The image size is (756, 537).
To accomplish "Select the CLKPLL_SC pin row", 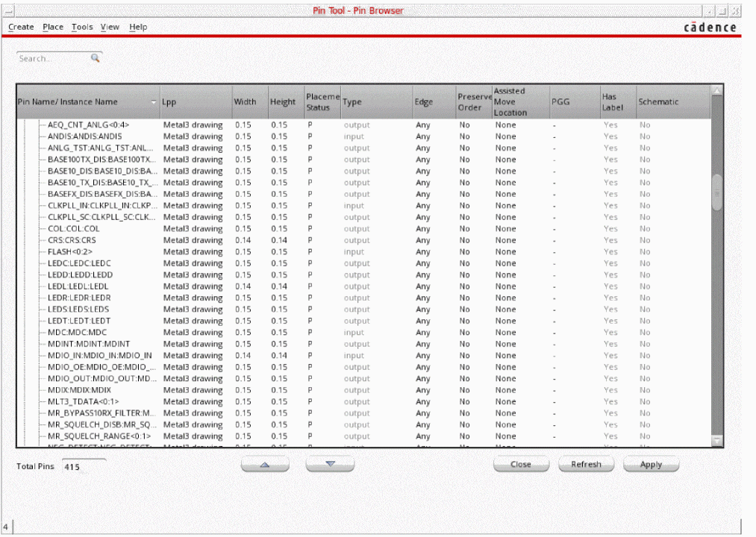I will tap(363, 217).
